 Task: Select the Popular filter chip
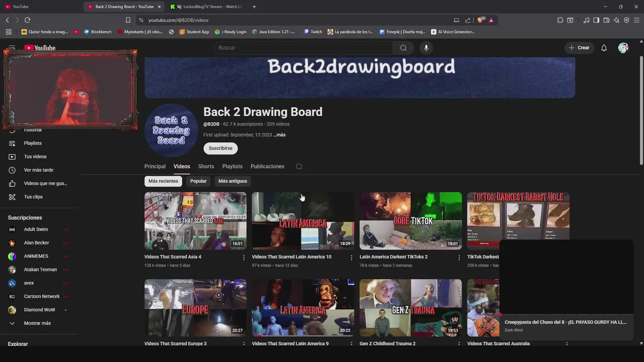click(x=198, y=181)
